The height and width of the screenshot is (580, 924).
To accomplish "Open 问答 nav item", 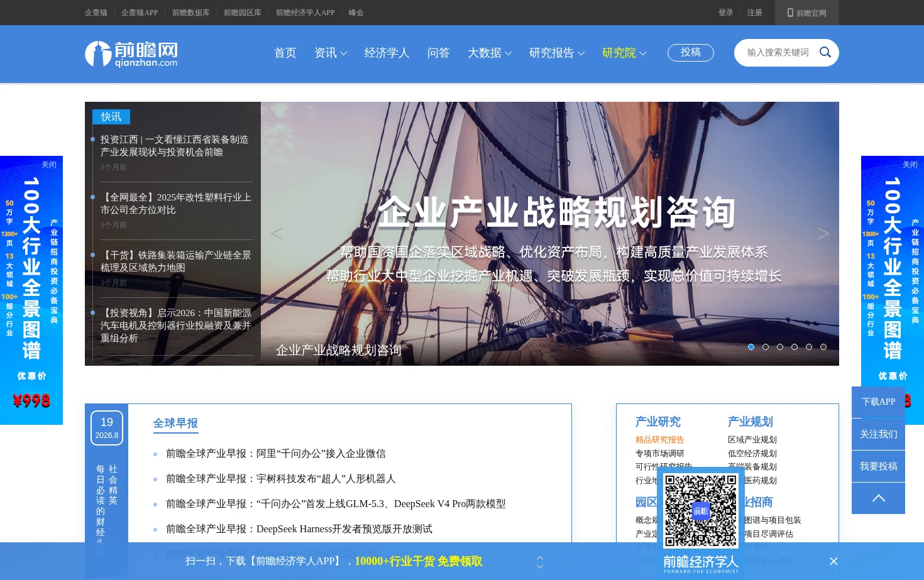I will click(439, 53).
